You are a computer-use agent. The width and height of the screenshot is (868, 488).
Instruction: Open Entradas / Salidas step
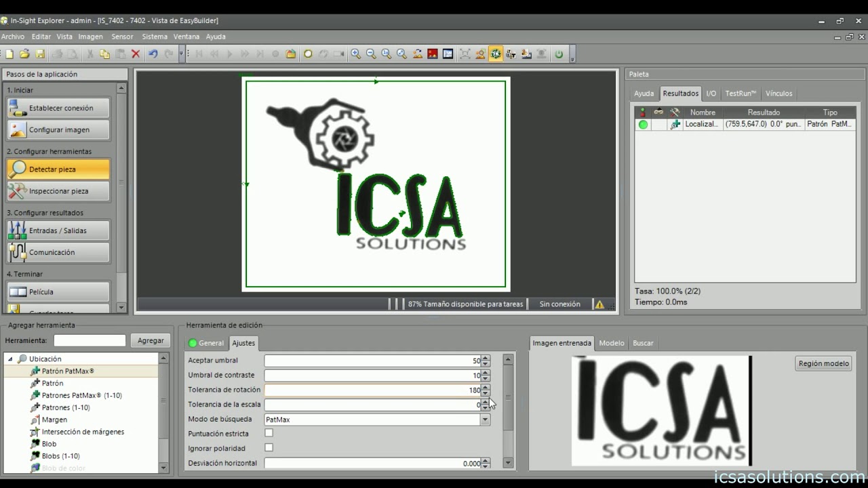tap(58, 230)
